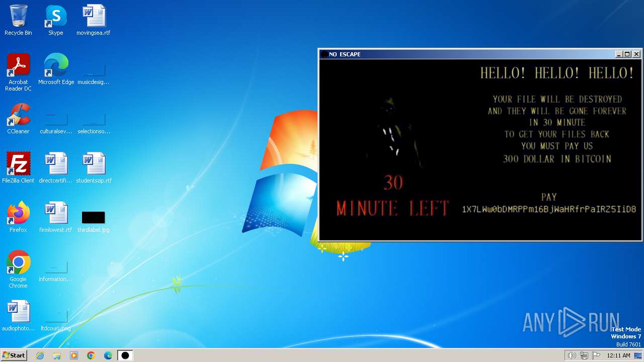Screen dimensions: 644x362
Task: Select the firmlowest.rtf document icon
Action: click(56, 217)
